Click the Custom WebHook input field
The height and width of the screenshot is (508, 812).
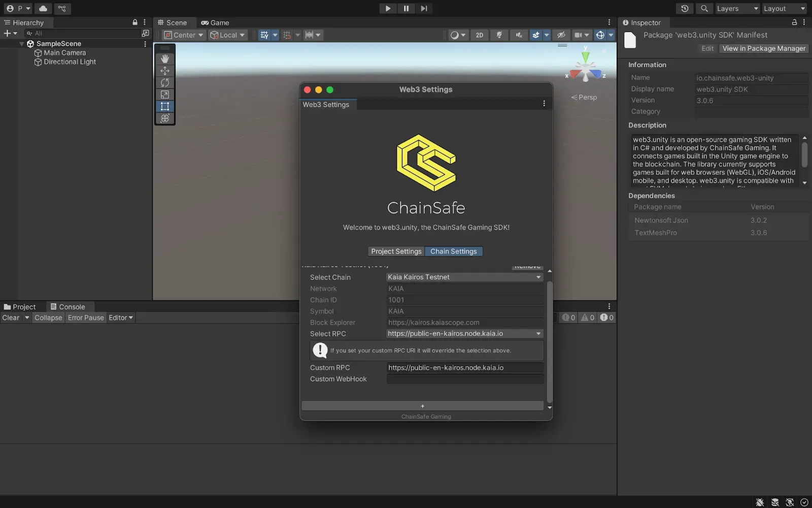click(465, 379)
